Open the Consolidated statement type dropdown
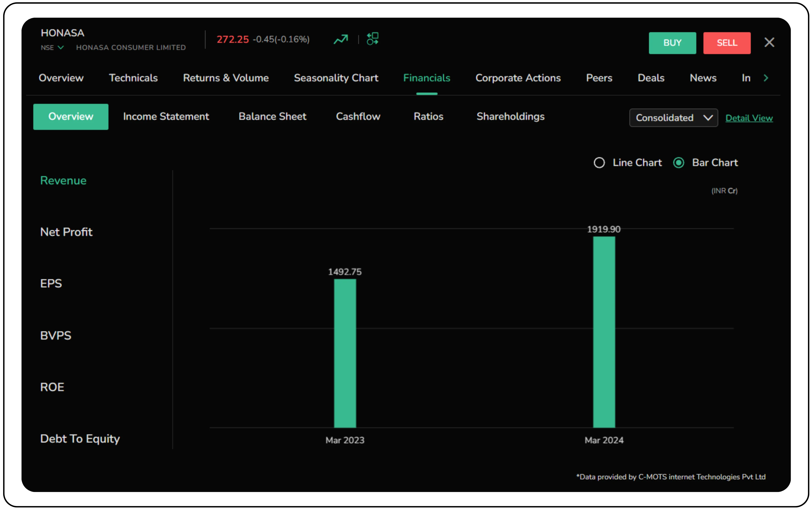Viewport: 812px width, 511px height. 673,118
